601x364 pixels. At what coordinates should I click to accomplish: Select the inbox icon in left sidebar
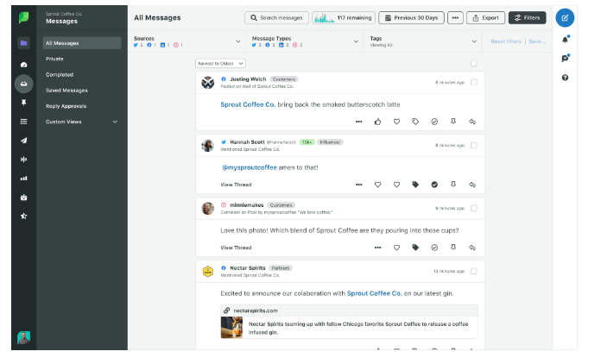[24, 84]
